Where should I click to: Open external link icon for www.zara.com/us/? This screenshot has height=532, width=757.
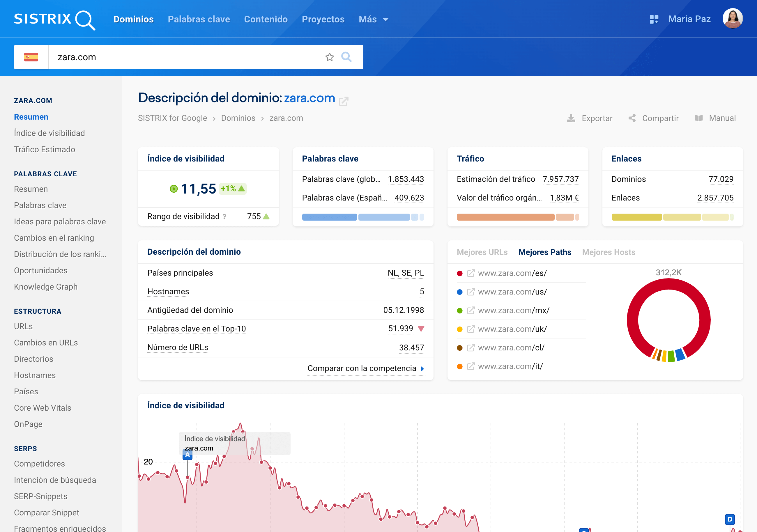[x=471, y=292]
